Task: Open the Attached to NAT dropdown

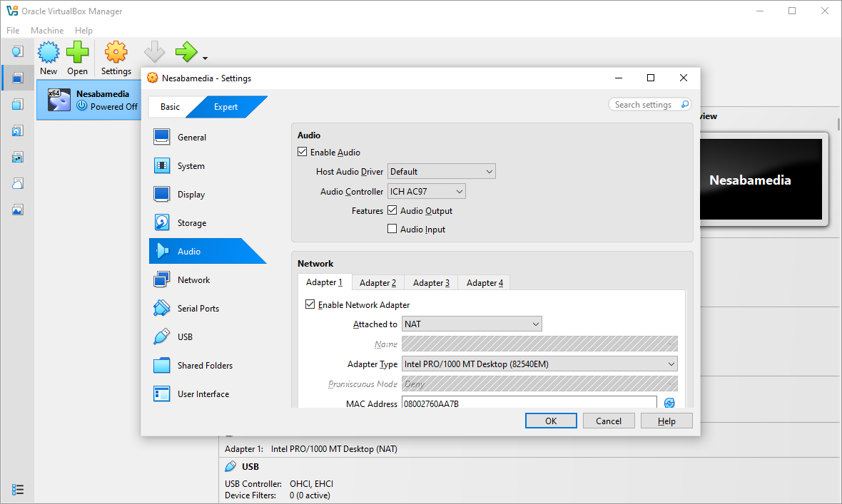Action: click(x=472, y=324)
